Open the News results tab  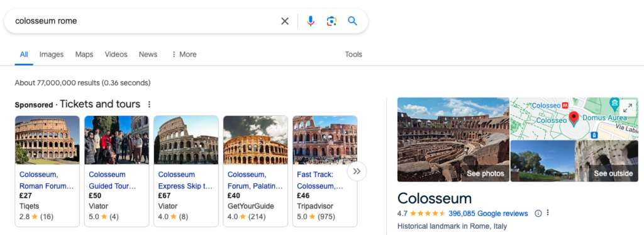(148, 54)
